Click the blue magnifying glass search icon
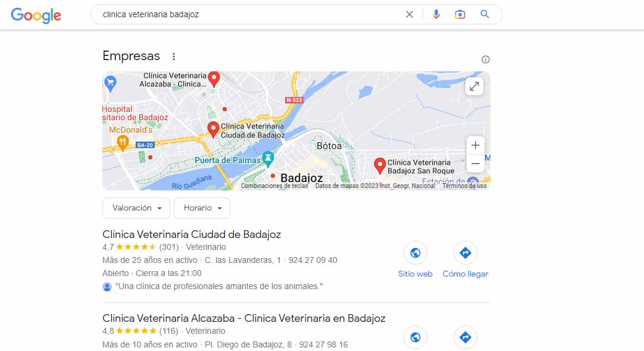 [484, 14]
